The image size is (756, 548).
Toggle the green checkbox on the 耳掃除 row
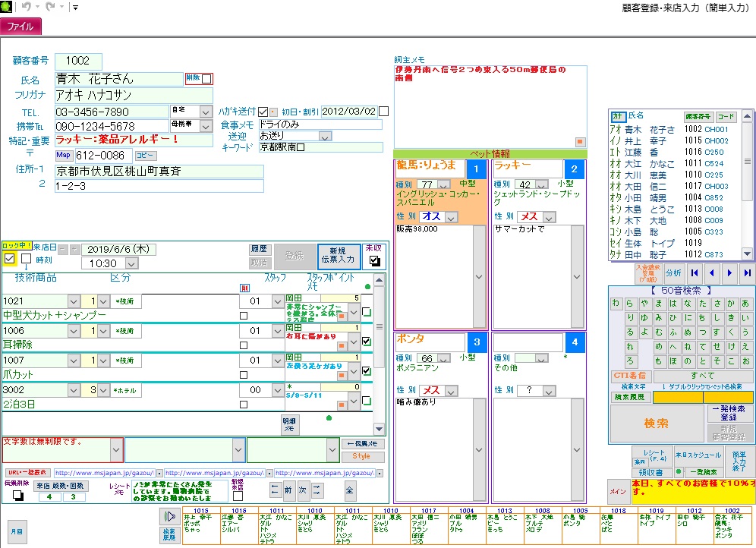pos(367,342)
